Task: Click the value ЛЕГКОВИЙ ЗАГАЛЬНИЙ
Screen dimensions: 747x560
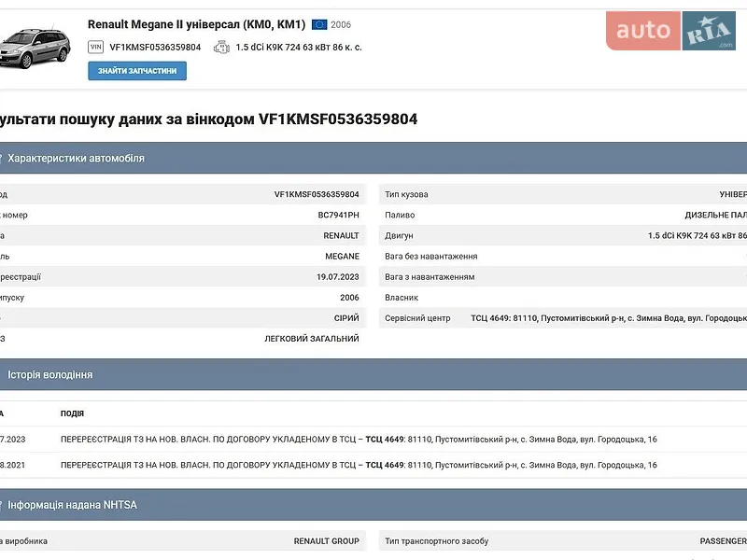Action: (312, 339)
